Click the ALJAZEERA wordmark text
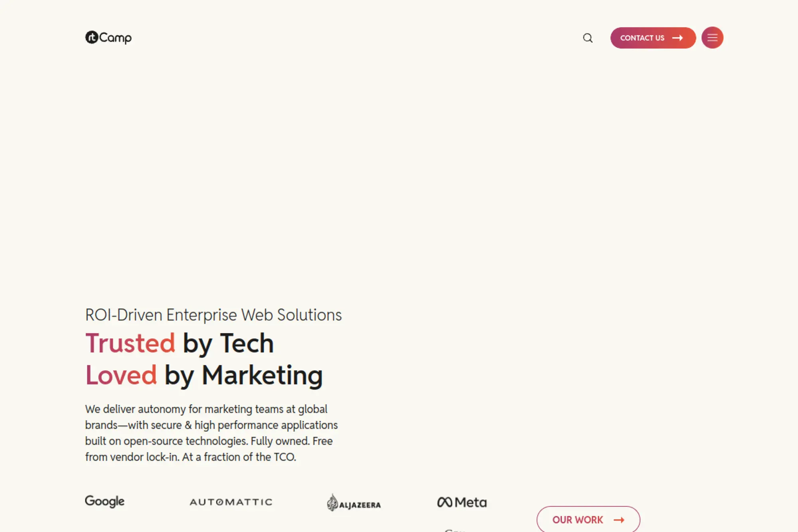The height and width of the screenshot is (532, 798). (360, 505)
